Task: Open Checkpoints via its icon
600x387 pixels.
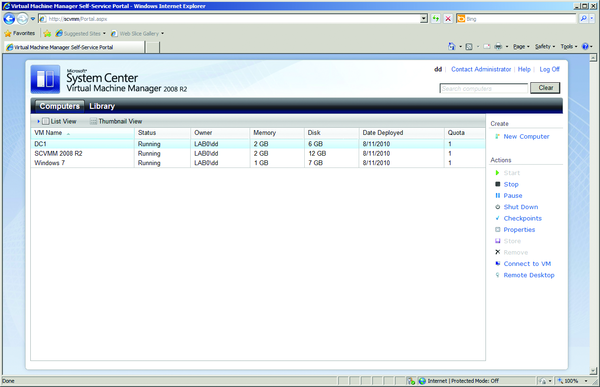Action: point(497,218)
